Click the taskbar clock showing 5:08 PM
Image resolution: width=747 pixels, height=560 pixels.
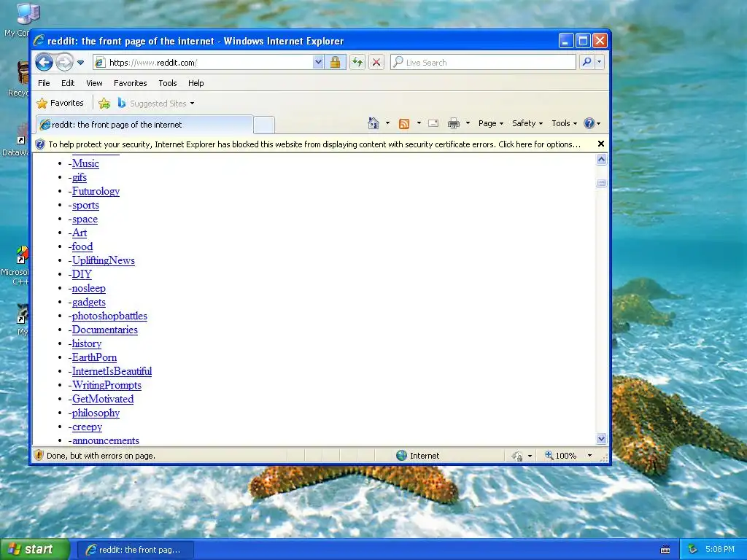point(719,549)
